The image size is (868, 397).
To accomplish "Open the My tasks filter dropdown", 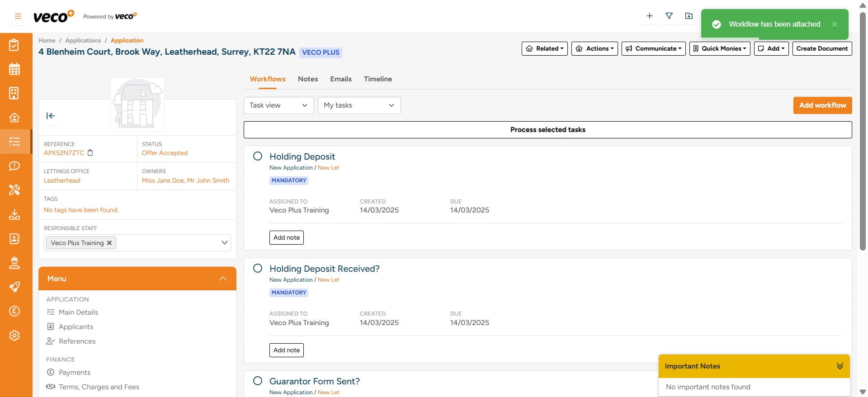I will click(359, 105).
